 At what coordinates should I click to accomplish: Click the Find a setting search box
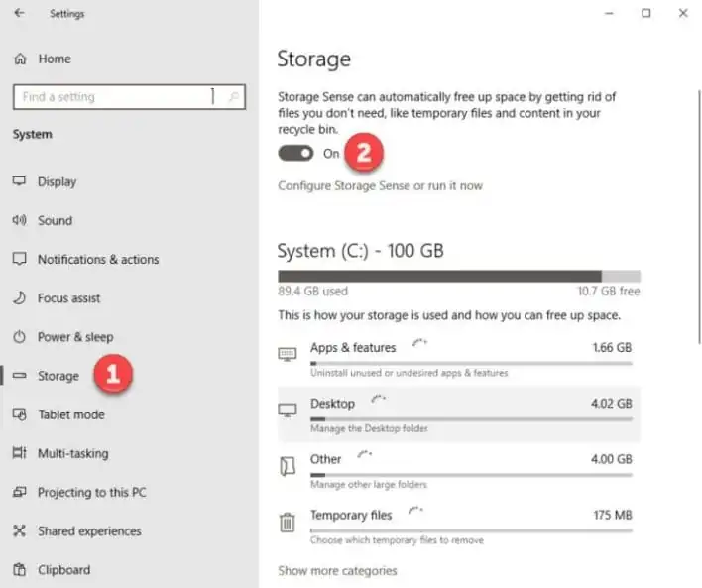[129, 97]
